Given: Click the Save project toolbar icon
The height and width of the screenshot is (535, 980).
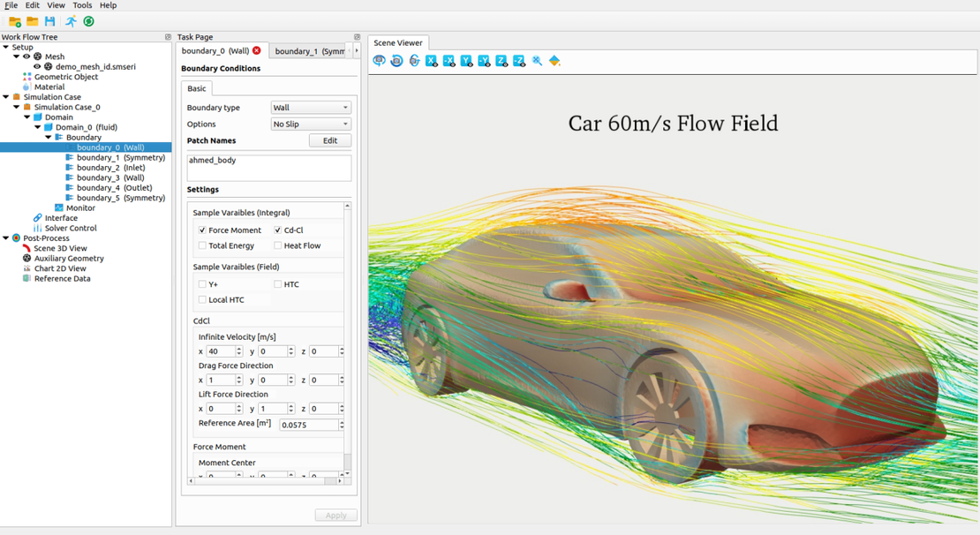Looking at the screenshot, I should coord(49,21).
